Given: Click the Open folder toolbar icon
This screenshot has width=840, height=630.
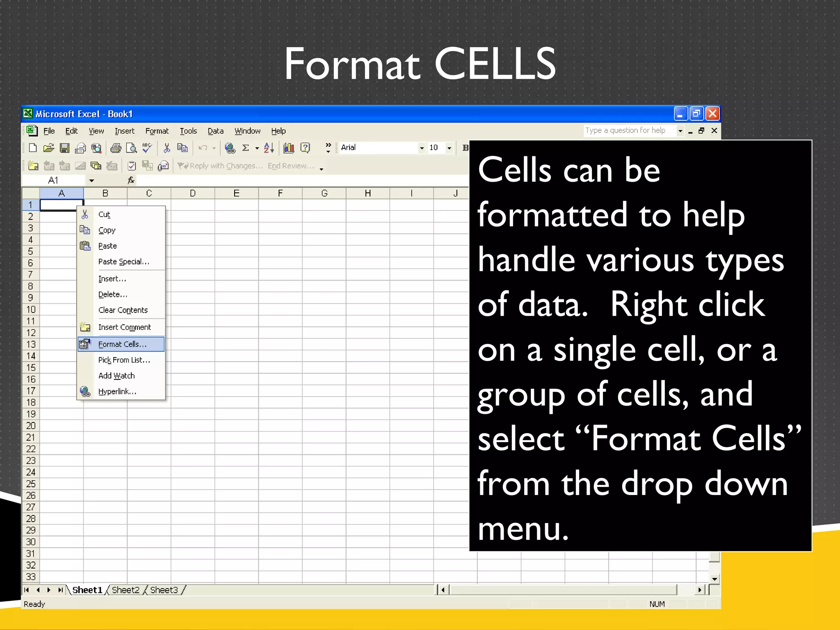Looking at the screenshot, I should [49, 148].
